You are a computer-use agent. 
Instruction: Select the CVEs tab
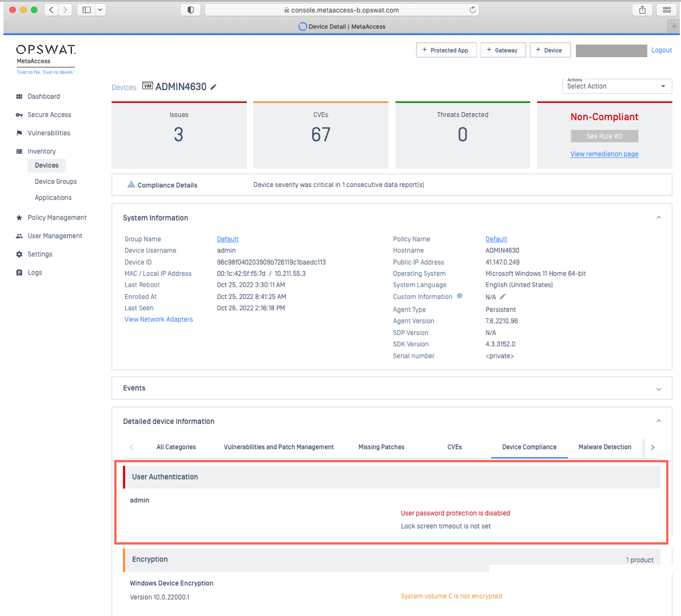(454, 447)
